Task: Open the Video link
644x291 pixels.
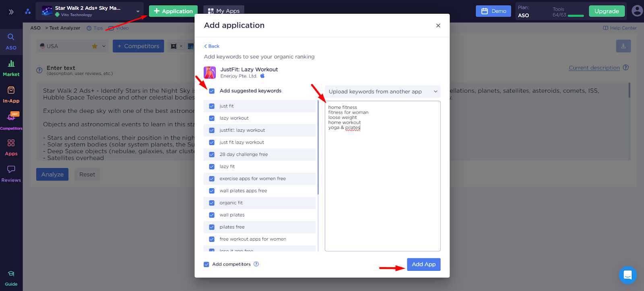Action: point(119,28)
